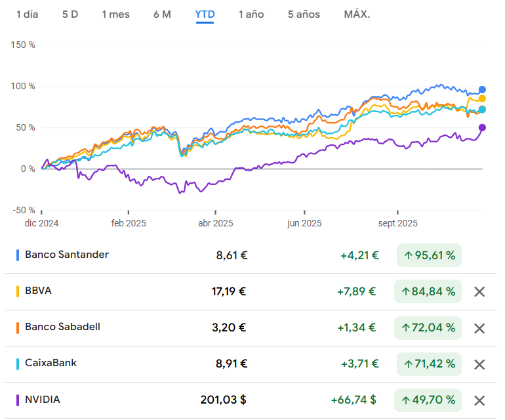Screen dimensions: 505x420
Task: Select the MÁX. time range
Action: click(357, 14)
